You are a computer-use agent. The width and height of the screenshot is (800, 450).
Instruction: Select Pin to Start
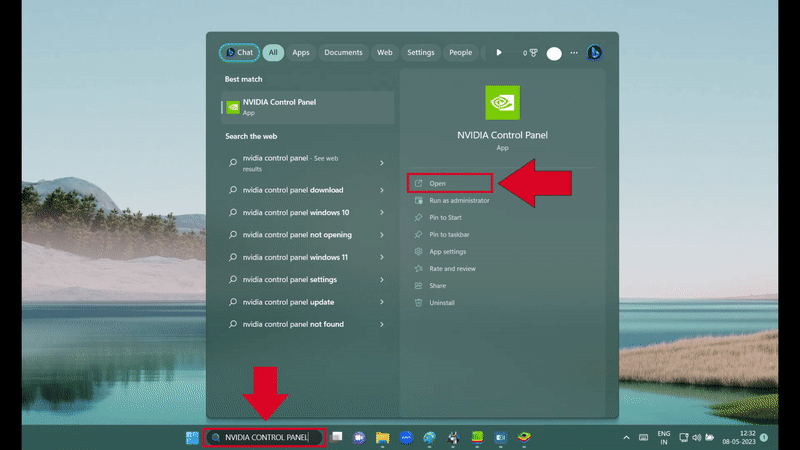[445, 217]
